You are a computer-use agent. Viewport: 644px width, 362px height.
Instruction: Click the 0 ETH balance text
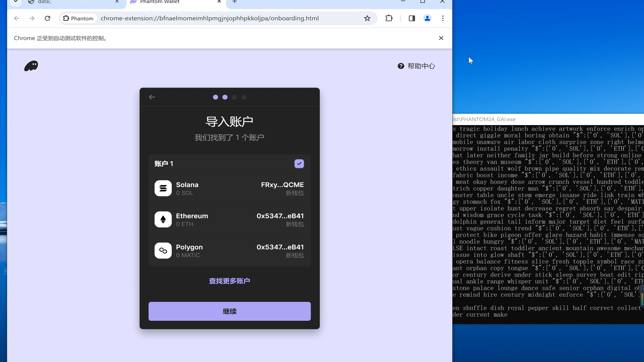click(184, 224)
